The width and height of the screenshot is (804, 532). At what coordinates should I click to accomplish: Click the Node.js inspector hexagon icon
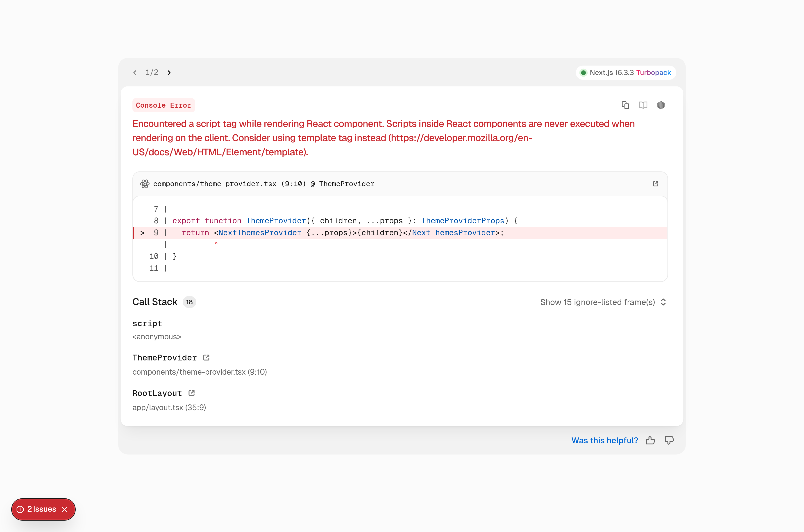click(661, 105)
